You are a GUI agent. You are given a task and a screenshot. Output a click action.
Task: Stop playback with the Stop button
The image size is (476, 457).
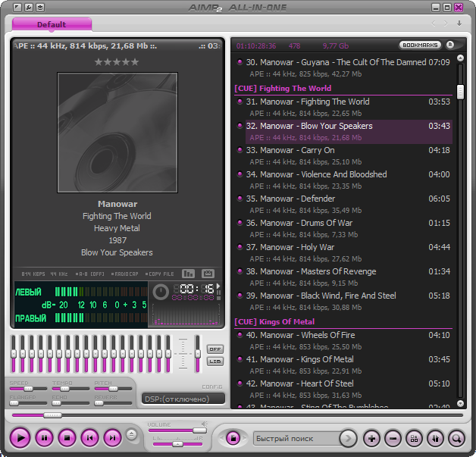(67, 437)
